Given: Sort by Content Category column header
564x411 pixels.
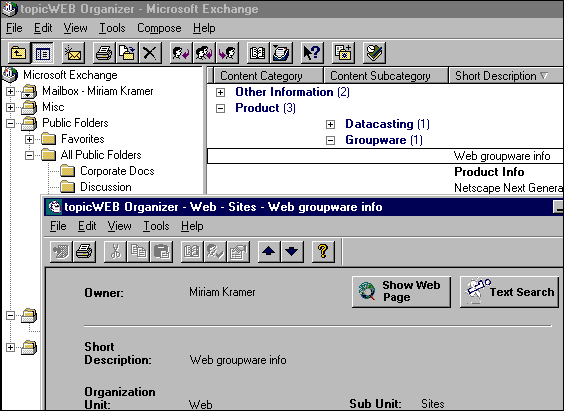Looking at the screenshot, I should [268, 76].
